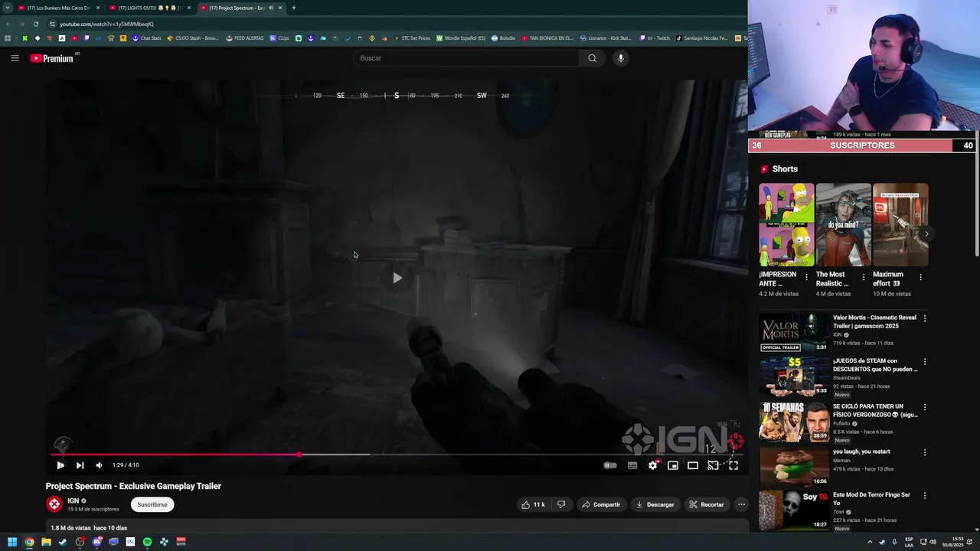Open CS:GO Stash bookmark
Screen dimensions: 980x551
coord(194,38)
